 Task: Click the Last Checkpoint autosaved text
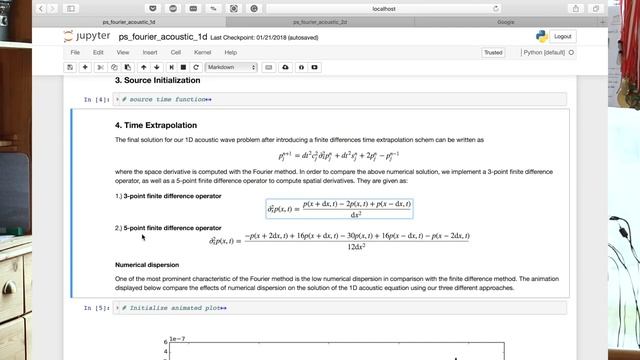pos(264,38)
